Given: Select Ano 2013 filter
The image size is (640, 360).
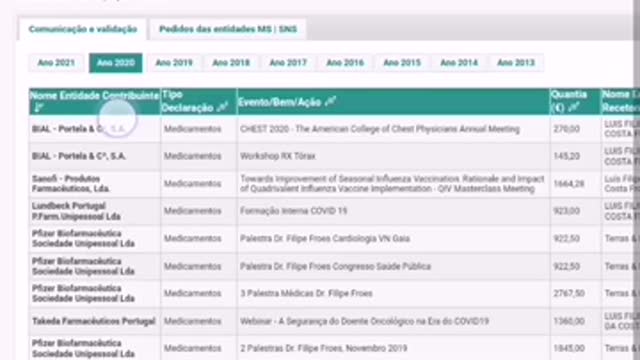Looking at the screenshot, I should 516,63.
